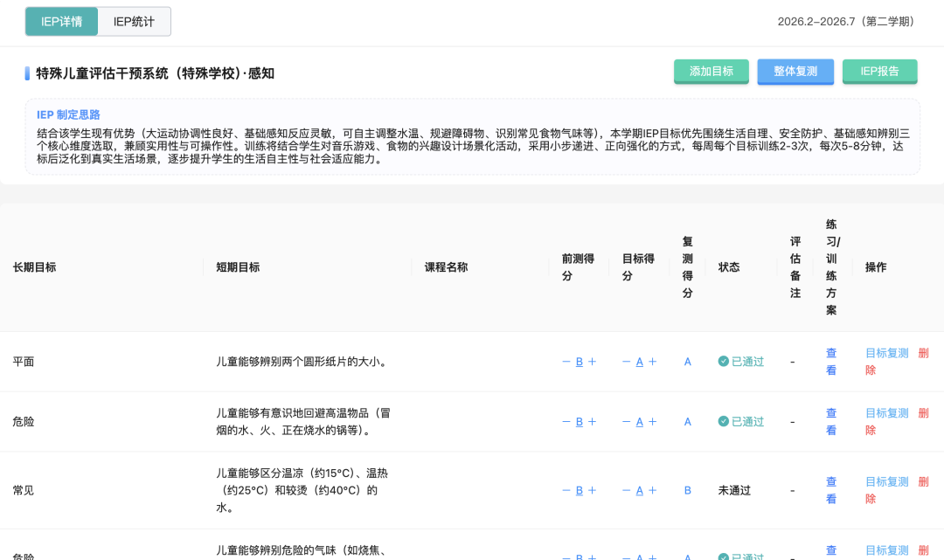Decrease 前测得分 in the 回避高温物品 row
Image resolution: width=944 pixels, height=560 pixels.
pyautogui.click(x=566, y=422)
